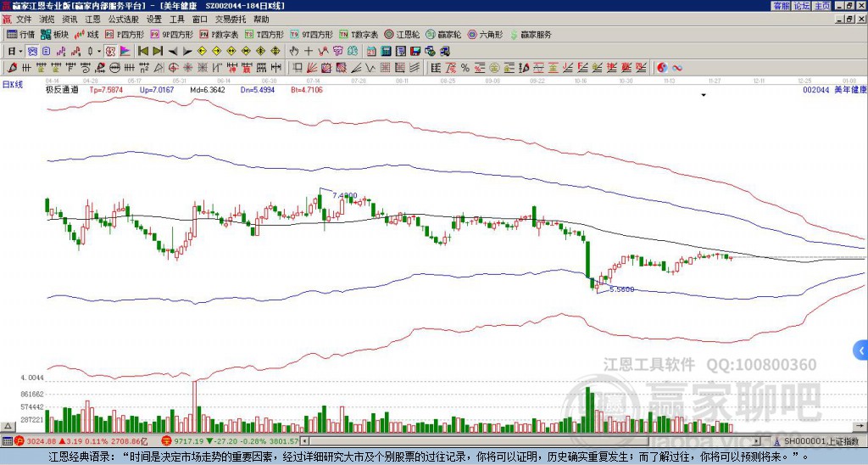Open the 日 period dropdown

click(x=15, y=52)
